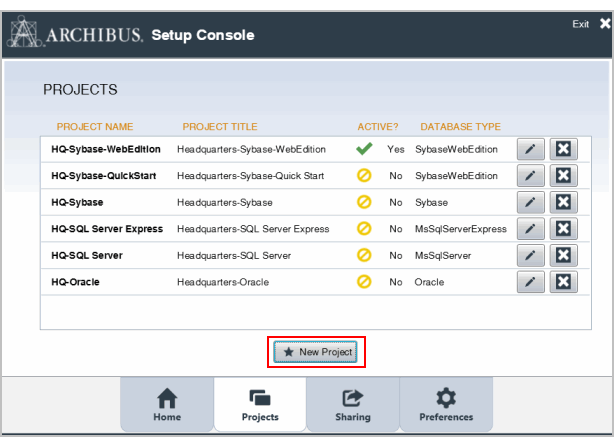Viewport: 614px width, 437px height.
Task: Toggle inactive status icon for HQ-Sybase-QuickStart
Action: click(x=364, y=176)
